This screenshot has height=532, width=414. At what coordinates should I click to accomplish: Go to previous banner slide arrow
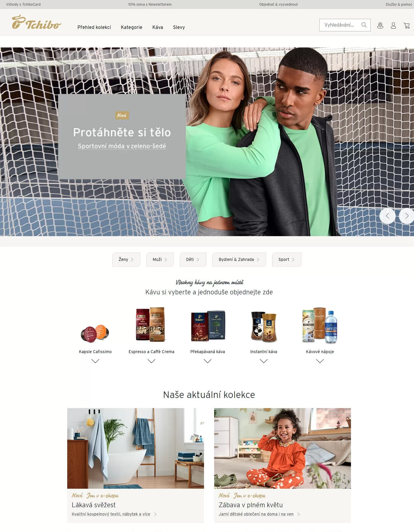point(387,216)
